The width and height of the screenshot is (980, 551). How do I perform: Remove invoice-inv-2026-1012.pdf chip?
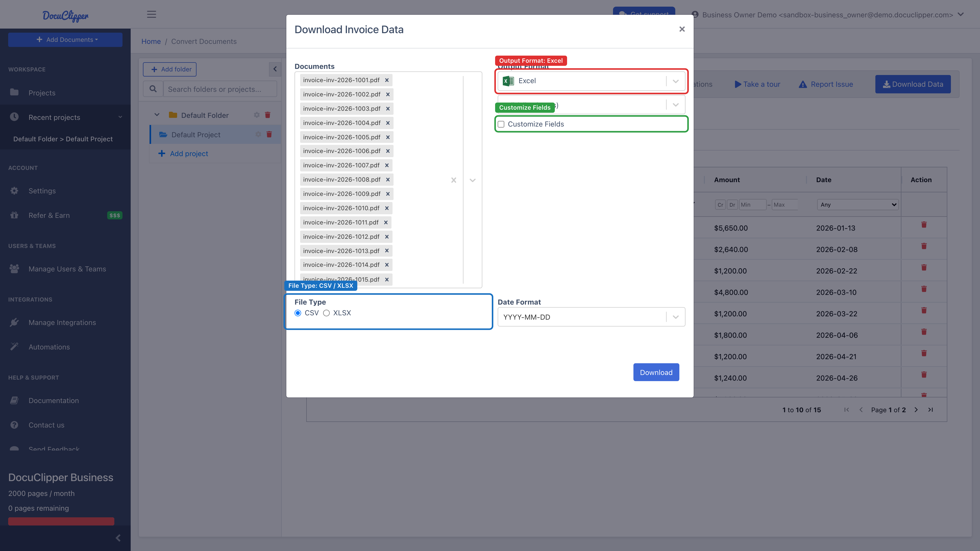(x=387, y=236)
